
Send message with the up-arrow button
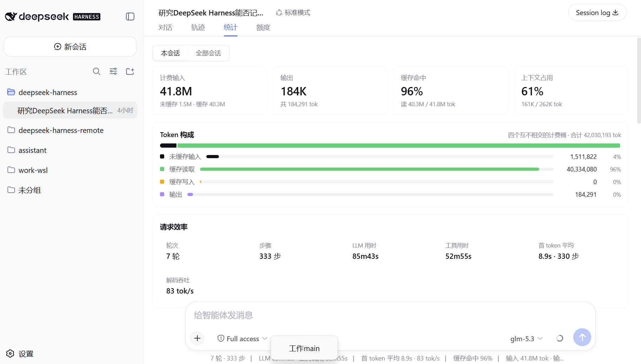click(x=582, y=337)
